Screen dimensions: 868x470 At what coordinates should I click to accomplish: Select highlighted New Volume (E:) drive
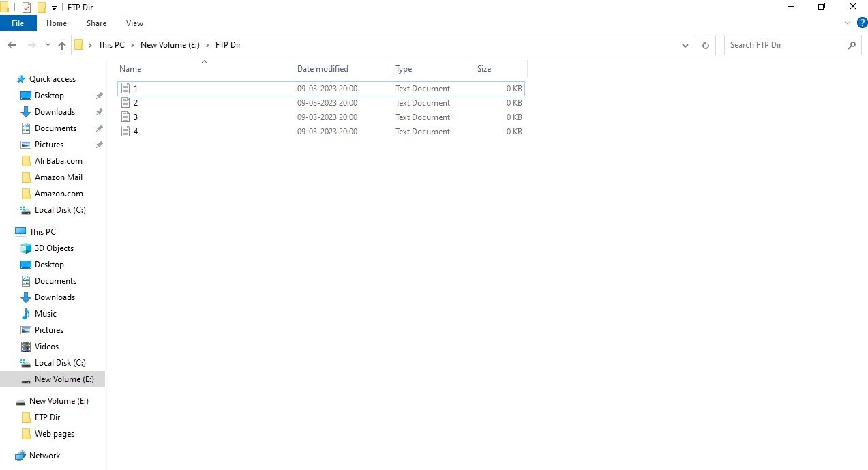[x=53, y=379]
